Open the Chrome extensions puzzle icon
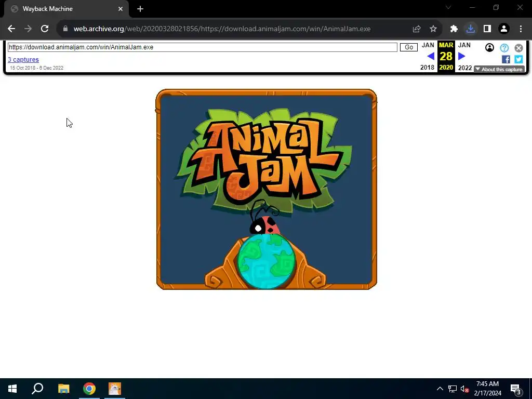The image size is (532, 399). click(x=454, y=29)
